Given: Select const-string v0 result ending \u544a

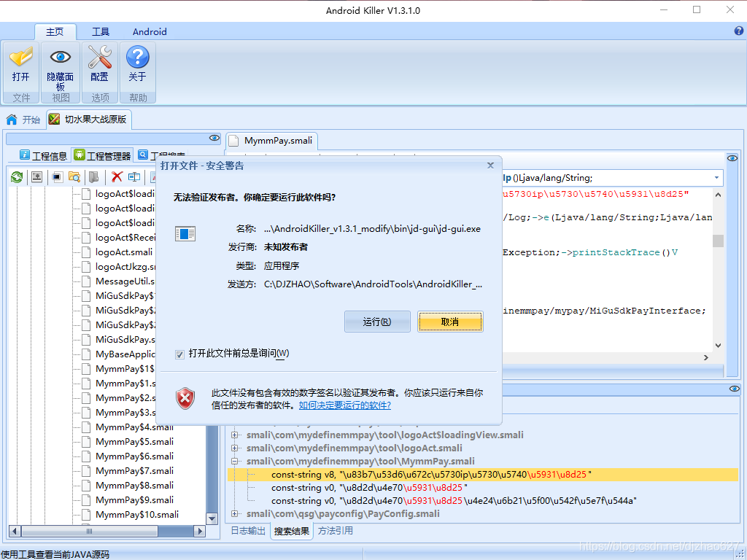Looking at the screenshot, I should point(454,501).
